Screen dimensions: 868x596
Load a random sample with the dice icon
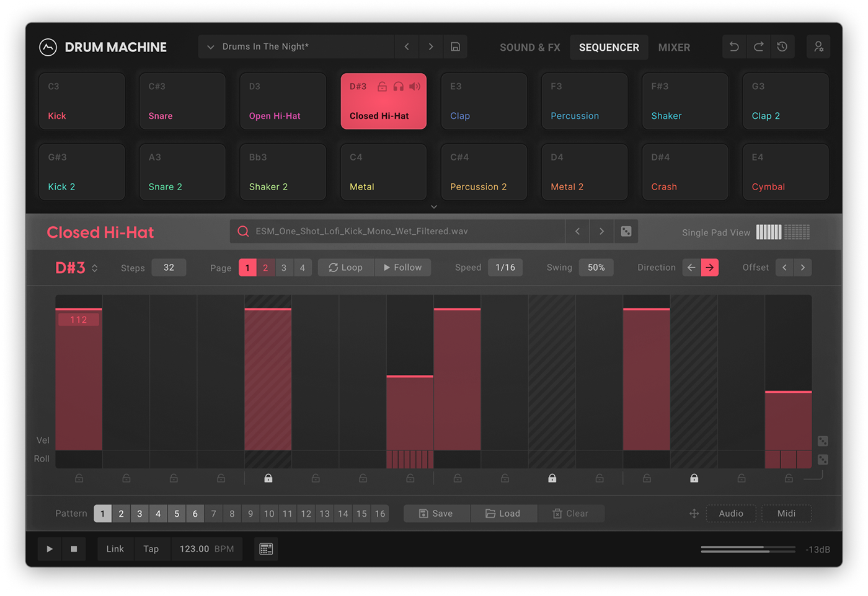coord(626,231)
